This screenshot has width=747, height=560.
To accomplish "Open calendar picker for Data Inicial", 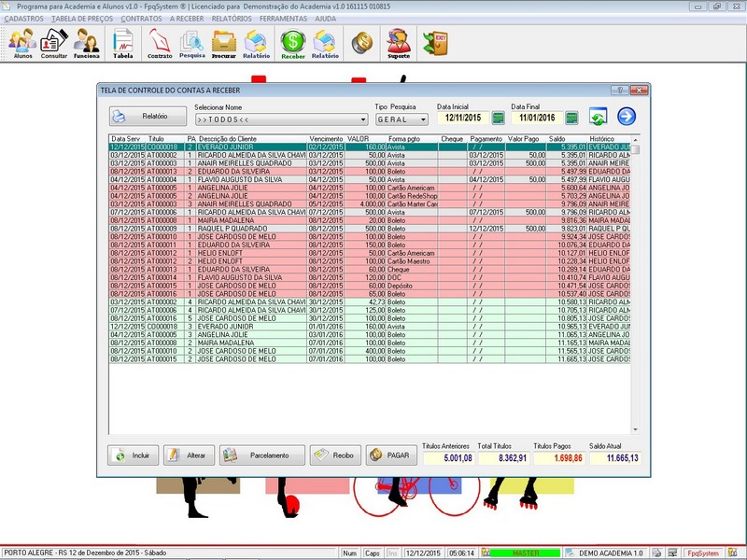I will 498,119.
